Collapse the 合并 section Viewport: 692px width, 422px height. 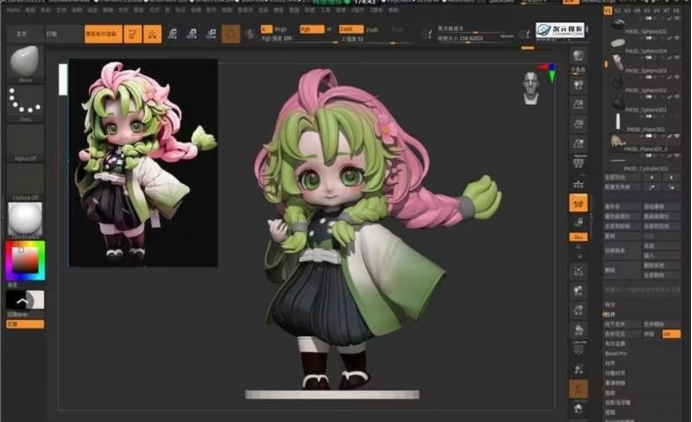[610, 314]
